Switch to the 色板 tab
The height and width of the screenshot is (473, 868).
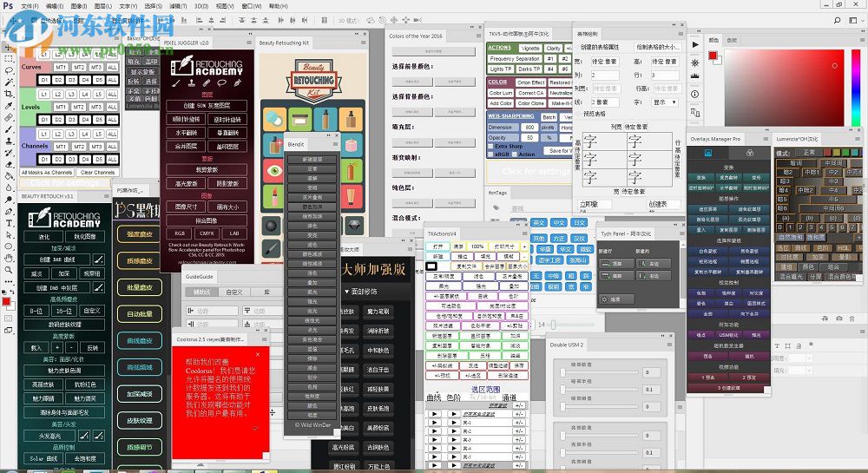(x=732, y=41)
